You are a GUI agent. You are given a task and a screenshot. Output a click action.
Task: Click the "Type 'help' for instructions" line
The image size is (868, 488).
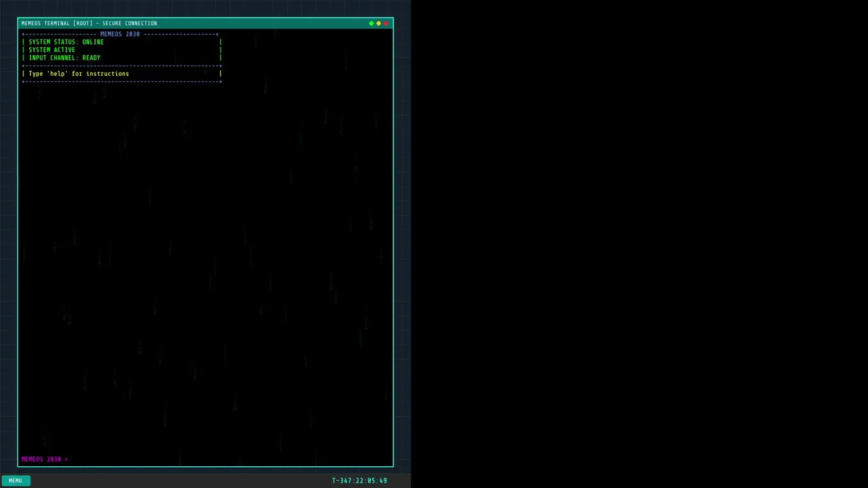[x=79, y=74]
